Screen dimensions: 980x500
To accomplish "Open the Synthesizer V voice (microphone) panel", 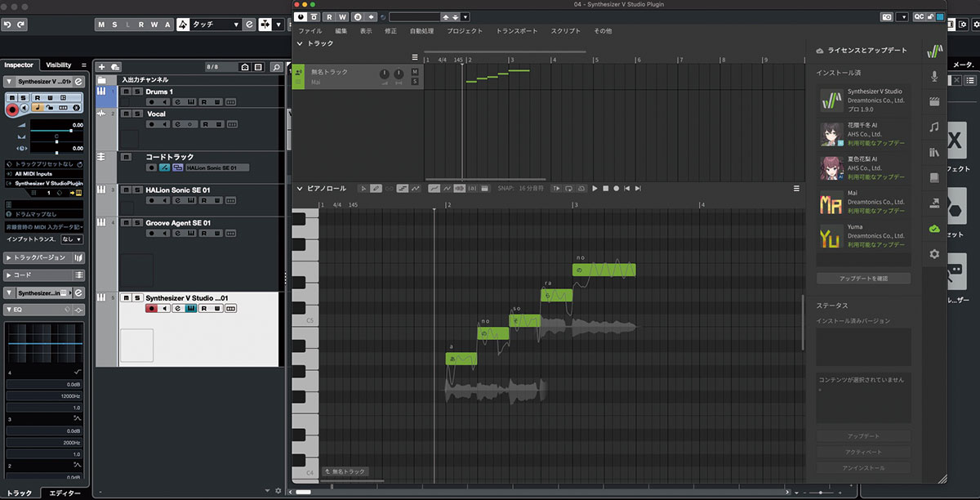I will point(934,76).
